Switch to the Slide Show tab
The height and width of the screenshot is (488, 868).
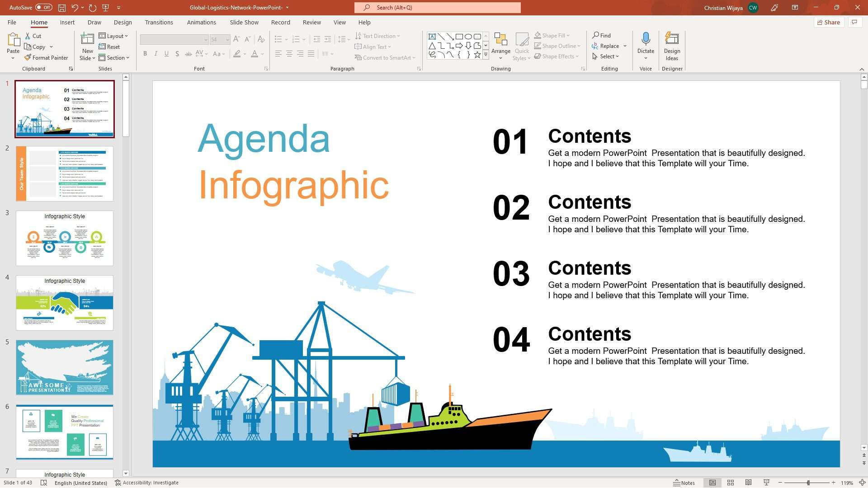[x=244, y=22]
